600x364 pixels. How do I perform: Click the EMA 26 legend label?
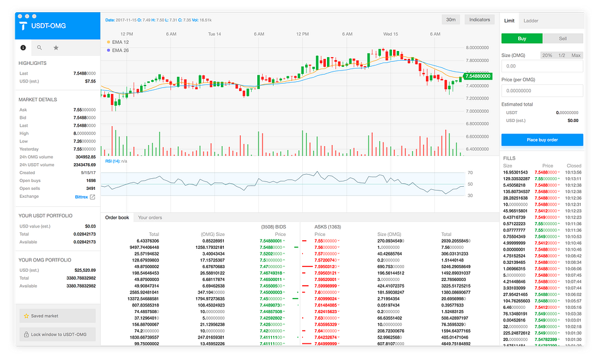click(x=120, y=50)
